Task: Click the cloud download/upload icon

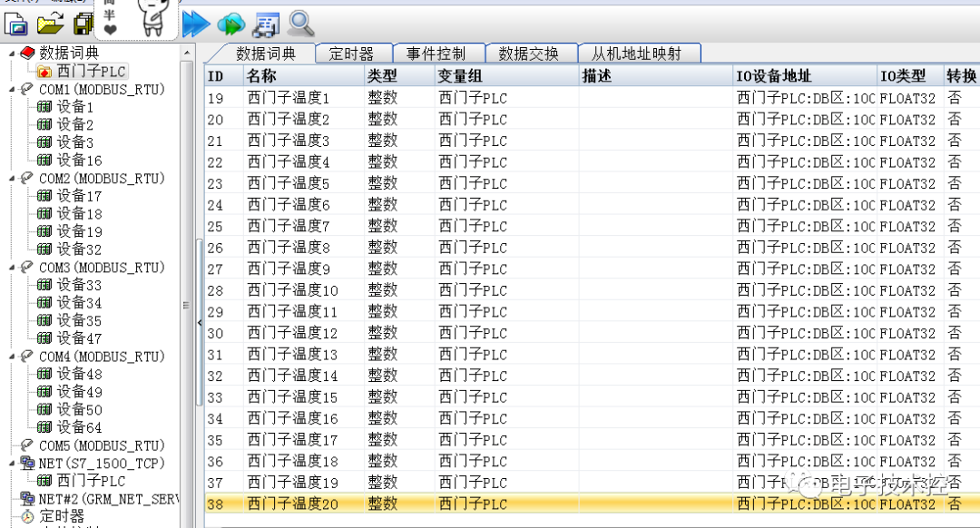Action: 231,24
